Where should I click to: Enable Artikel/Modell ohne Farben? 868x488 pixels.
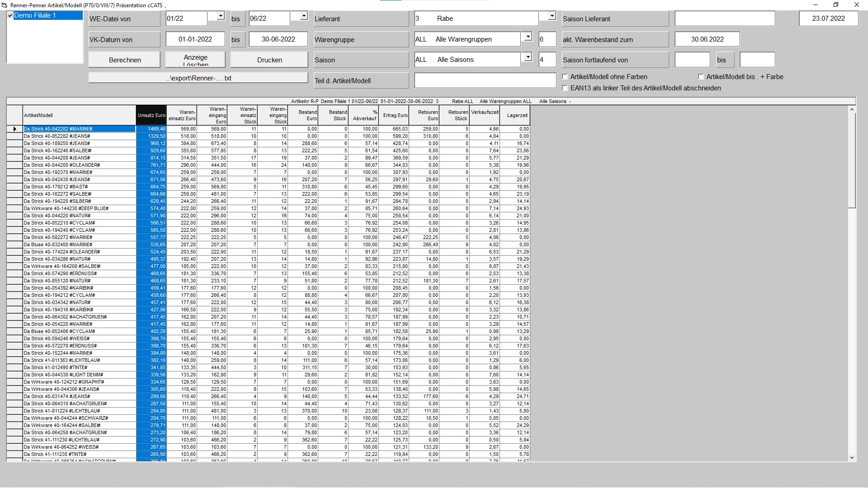pos(564,77)
